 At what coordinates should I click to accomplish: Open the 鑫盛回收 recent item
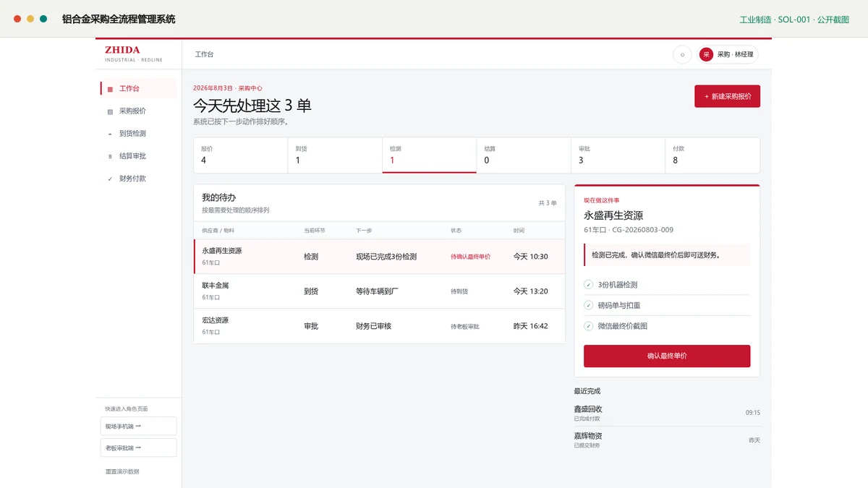point(667,413)
